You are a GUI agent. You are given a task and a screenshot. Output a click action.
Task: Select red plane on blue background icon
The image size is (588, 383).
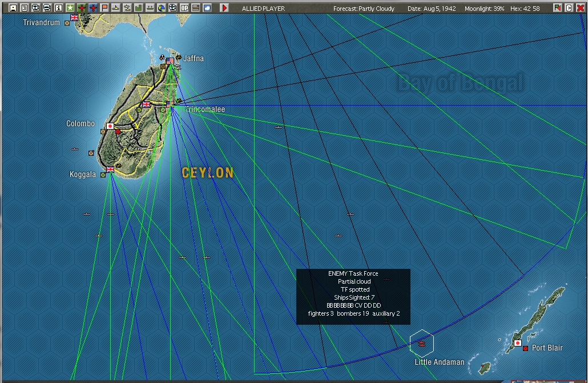(93, 8)
